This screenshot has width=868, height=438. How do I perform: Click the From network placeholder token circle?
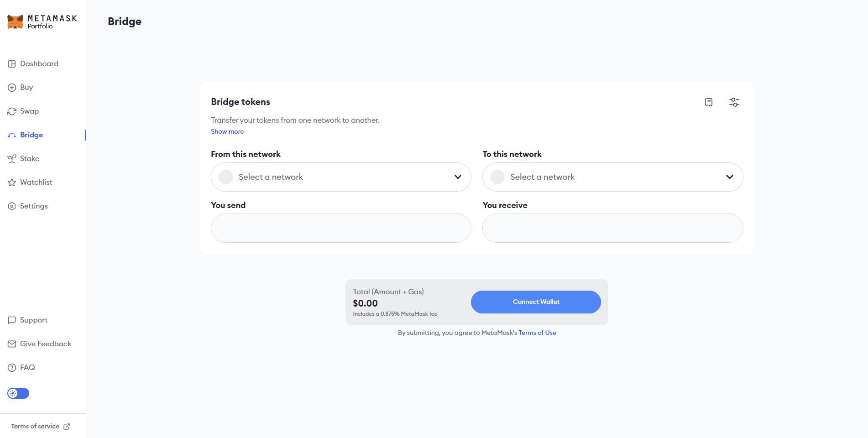click(x=226, y=177)
